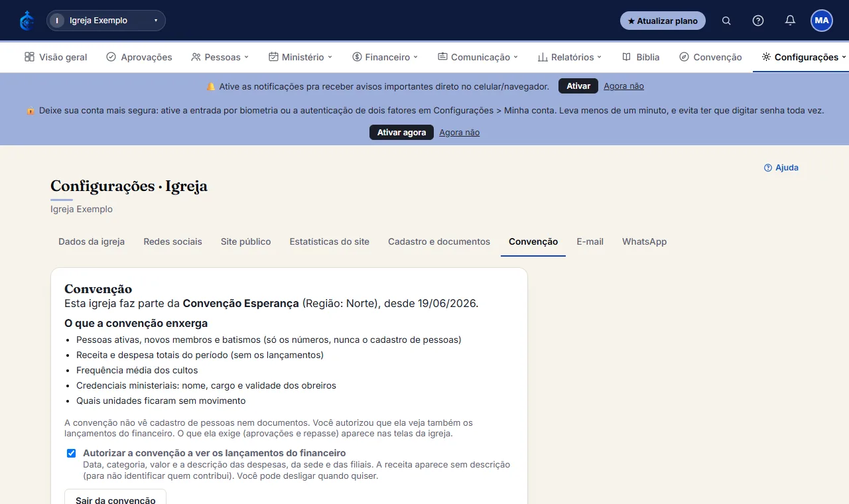This screenshot has width=849, height=504.
Task: Open the MA user avatar menu
Action: (x=822, y=21)
